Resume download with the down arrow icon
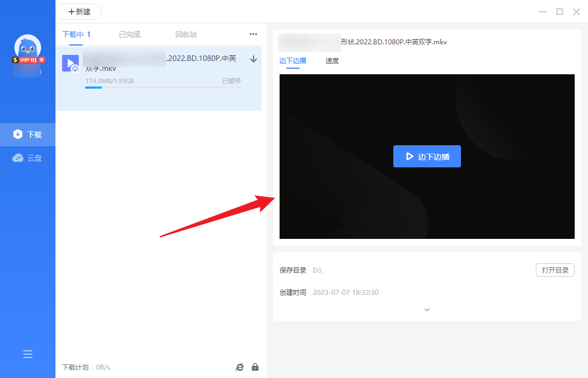Image resolution: width=588 pixels, height=378 pixels. pyautogui.click(x=254, y=59)
